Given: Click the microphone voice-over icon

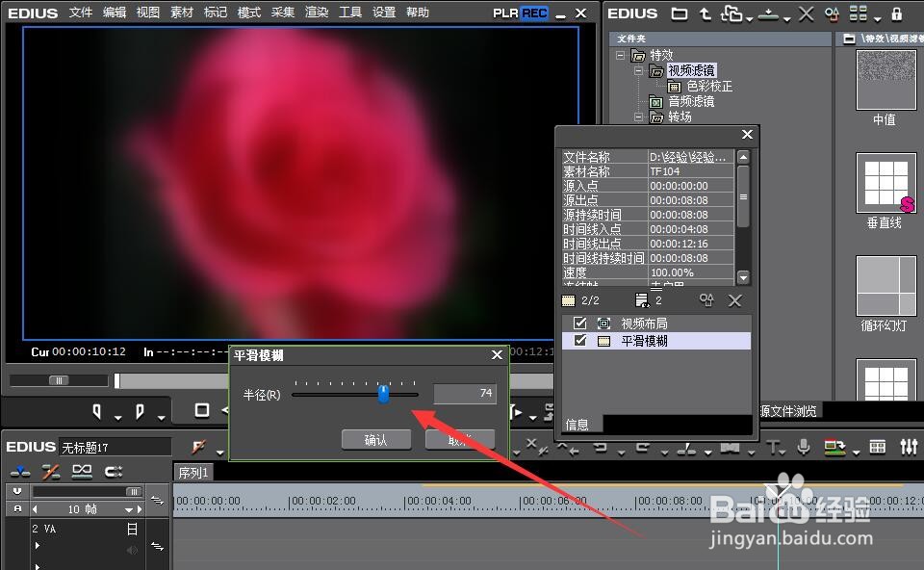Looking at the screenshot, I should (803, 448).
